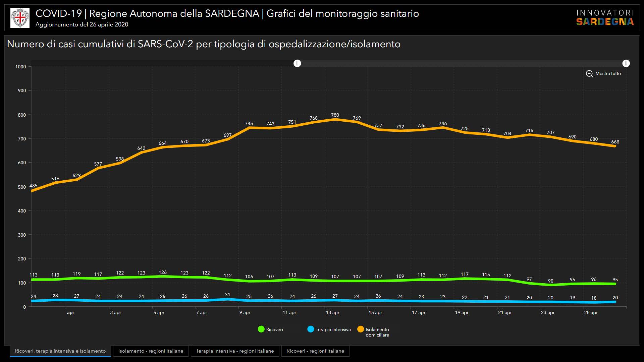Click the left handle of range slider
Image resolution: width=644 pixels, height=362 pixels.
click(297, 63)
